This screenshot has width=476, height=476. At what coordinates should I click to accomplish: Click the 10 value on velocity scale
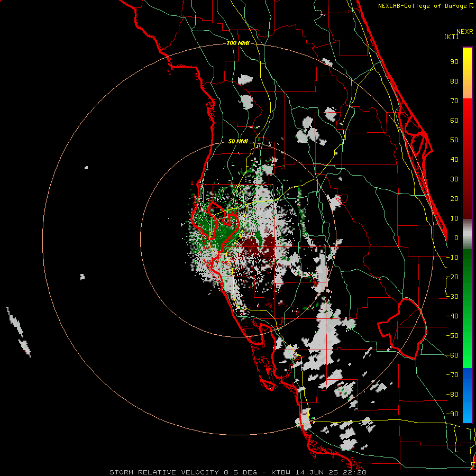(x=454, y=218)
